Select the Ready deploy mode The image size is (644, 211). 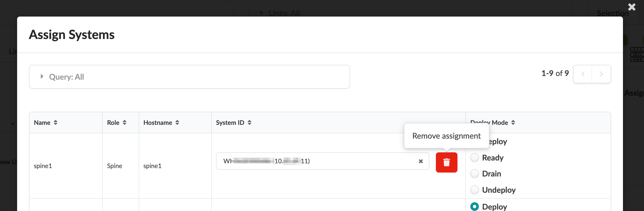click(x=474, y=157)
